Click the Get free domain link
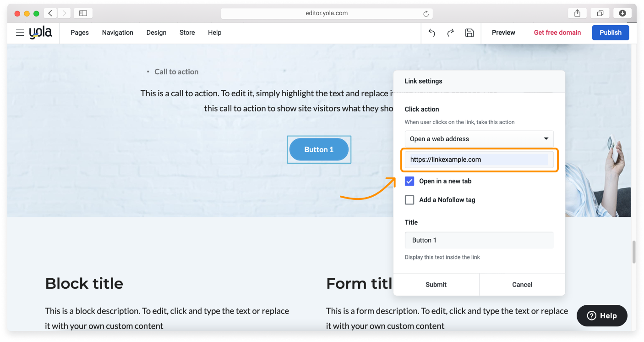644x342 pixels. tap(557, 33)
